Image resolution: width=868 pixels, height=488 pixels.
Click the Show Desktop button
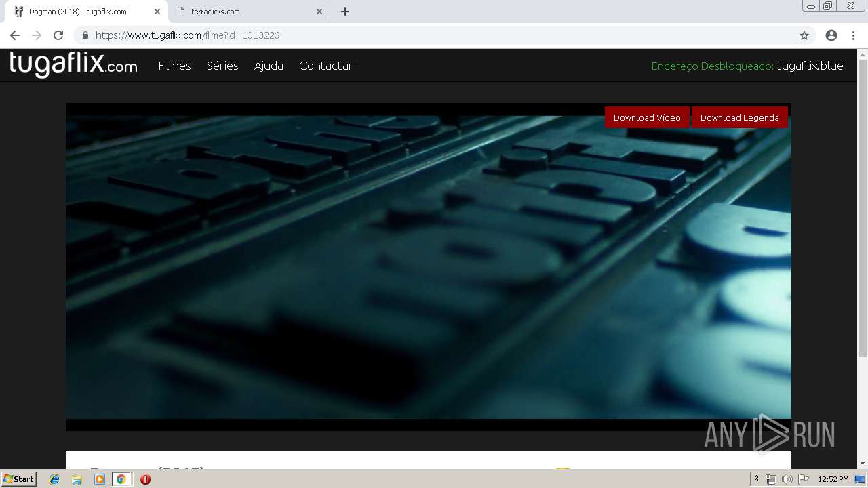pos(861,479)
